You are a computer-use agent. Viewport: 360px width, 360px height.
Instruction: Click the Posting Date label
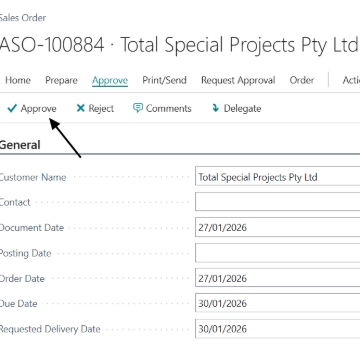pyautogui.click(x=25, y=253)
